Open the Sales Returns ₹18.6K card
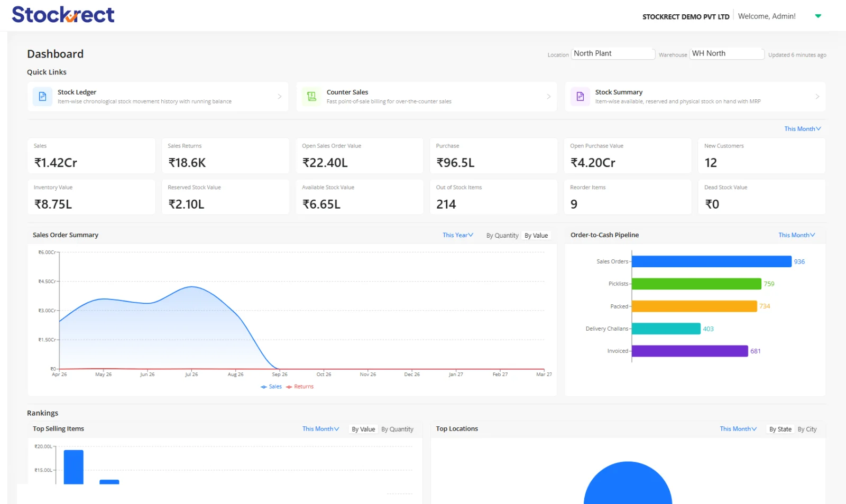 (225, 156)
